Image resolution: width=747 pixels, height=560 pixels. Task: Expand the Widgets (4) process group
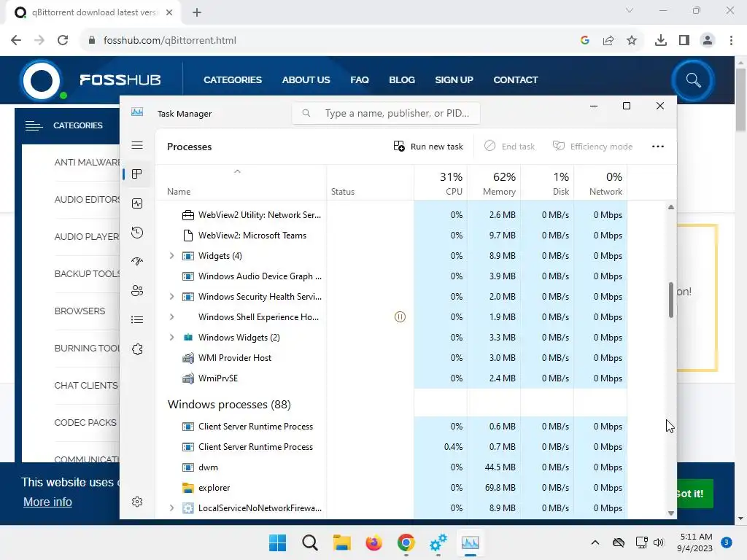(x=171, y=256)
